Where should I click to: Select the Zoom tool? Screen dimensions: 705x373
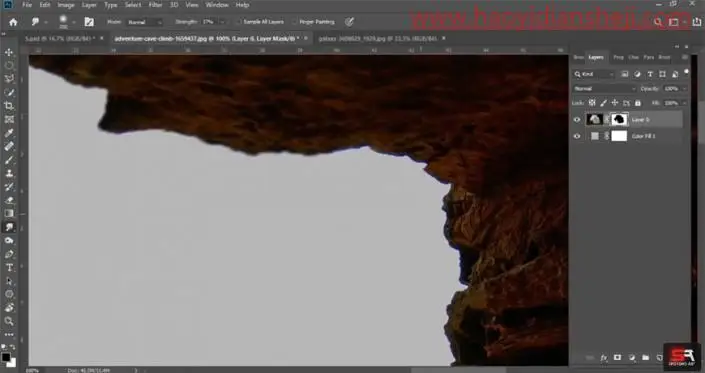pyautogui.click(x=9, y=321)
